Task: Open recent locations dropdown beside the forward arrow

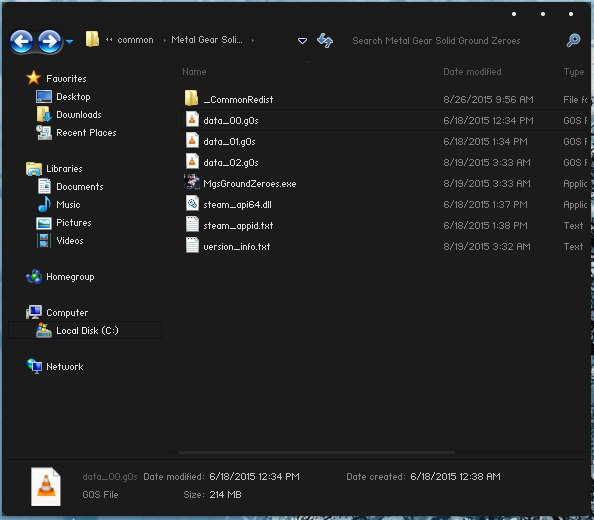Action: tap(69, 42)
